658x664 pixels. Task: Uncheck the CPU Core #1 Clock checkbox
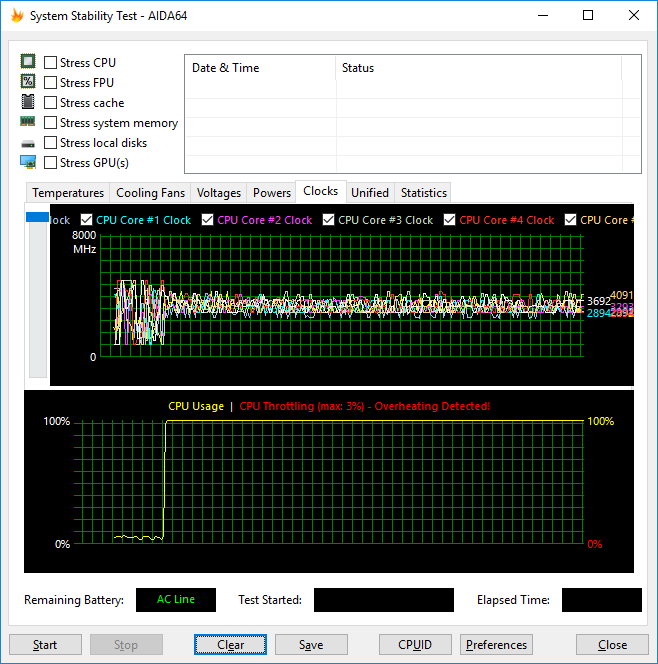coord(87,220)
